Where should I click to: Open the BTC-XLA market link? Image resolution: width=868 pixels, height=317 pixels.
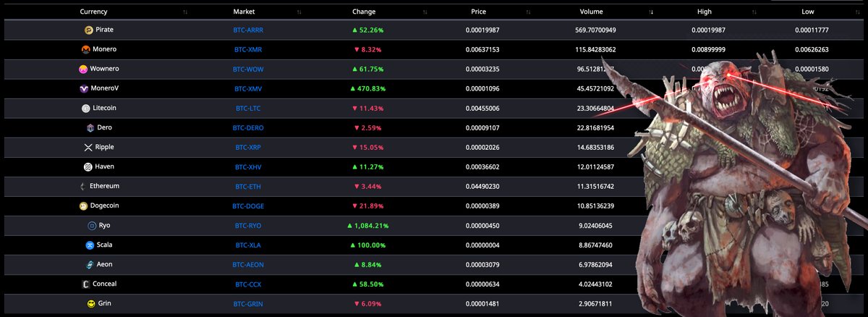point(250,245)
